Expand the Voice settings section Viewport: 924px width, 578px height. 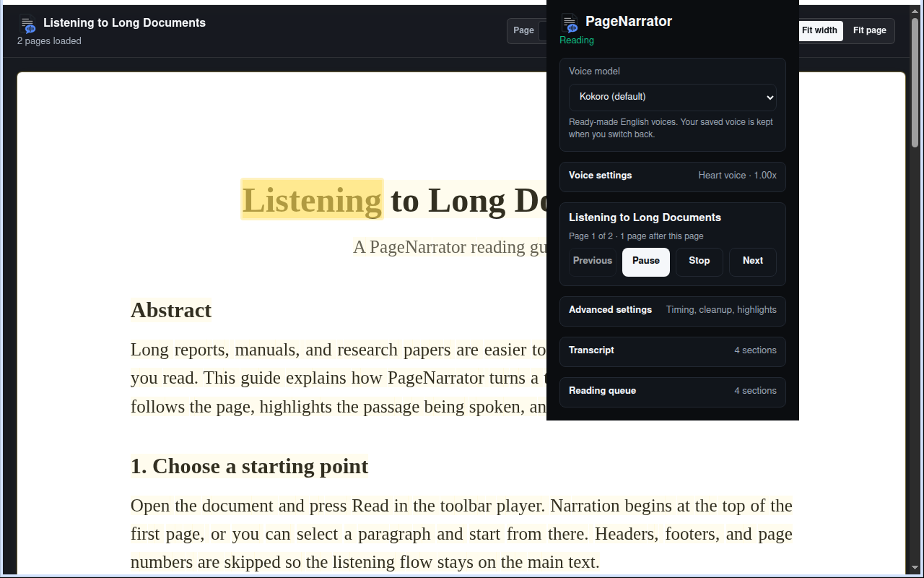click(673, 176)
